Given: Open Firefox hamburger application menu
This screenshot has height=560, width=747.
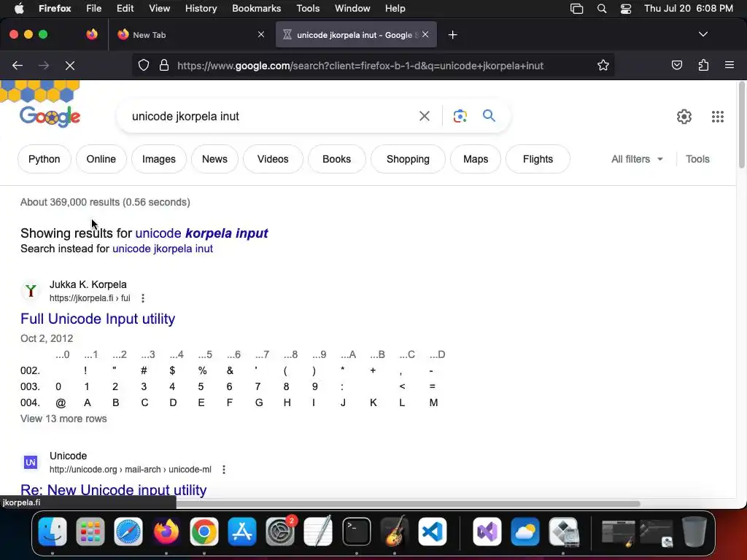Looking at the screenshot, I should [729, 65].
